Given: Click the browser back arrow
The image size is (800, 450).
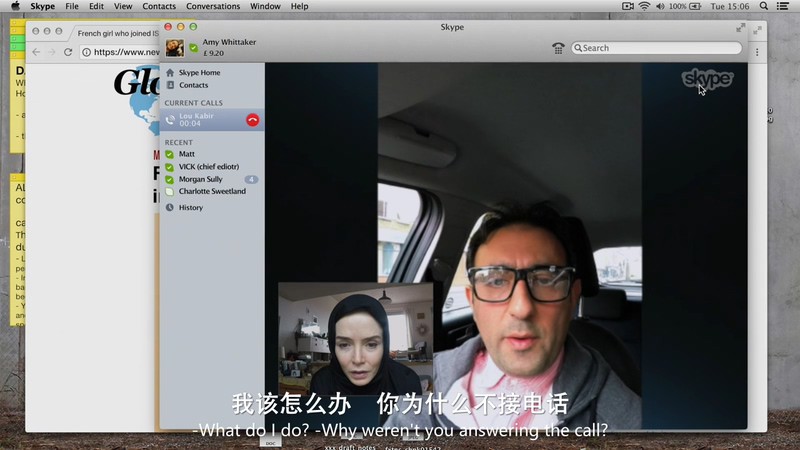Looking at the screenshot, I should [36, 52].
